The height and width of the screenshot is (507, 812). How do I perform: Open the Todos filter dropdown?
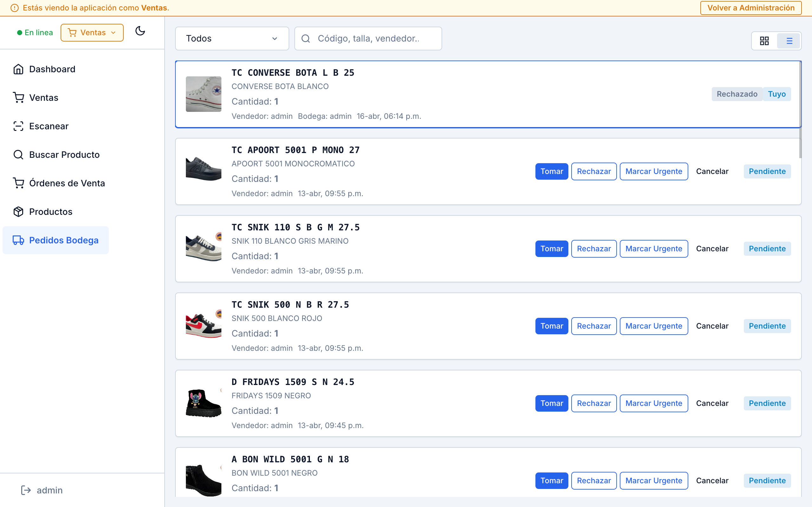point(232,38)
